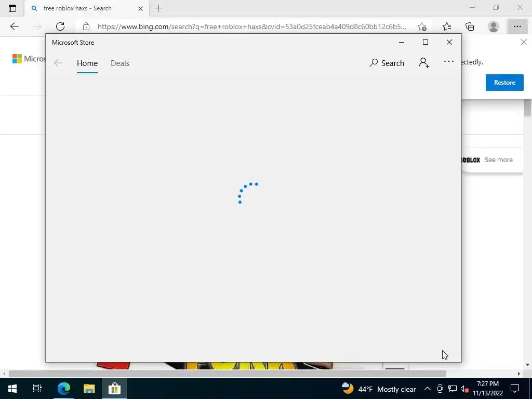Open a new Edge tab
Screen dimensions: 532x399
(158, 8)
